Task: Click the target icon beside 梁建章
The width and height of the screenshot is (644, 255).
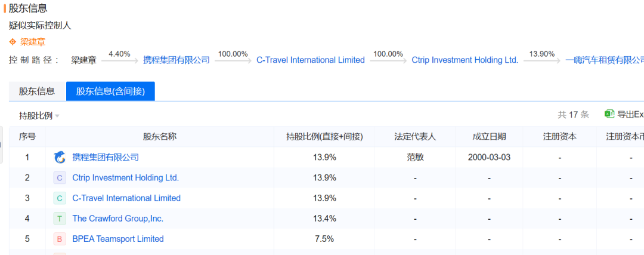Action: point(13,42)
